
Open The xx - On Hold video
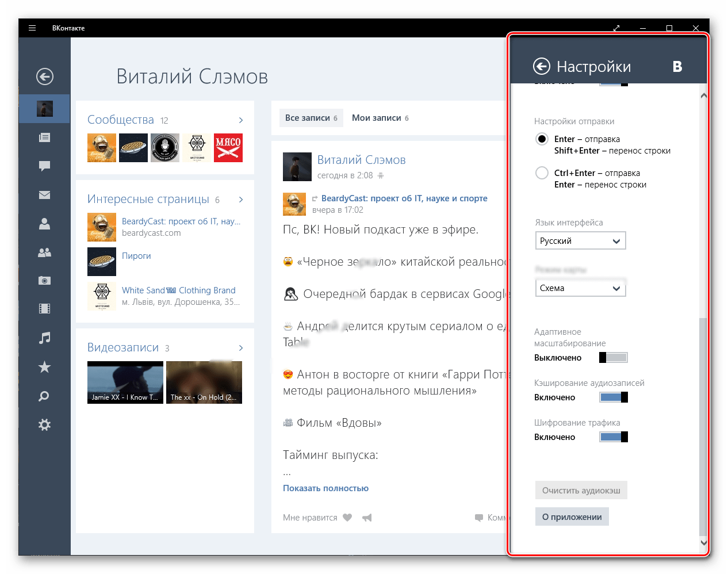point(204,382)
